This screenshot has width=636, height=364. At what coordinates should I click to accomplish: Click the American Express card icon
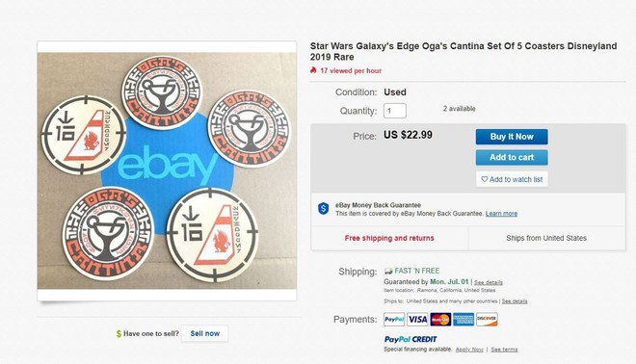[x=464, y=320]
